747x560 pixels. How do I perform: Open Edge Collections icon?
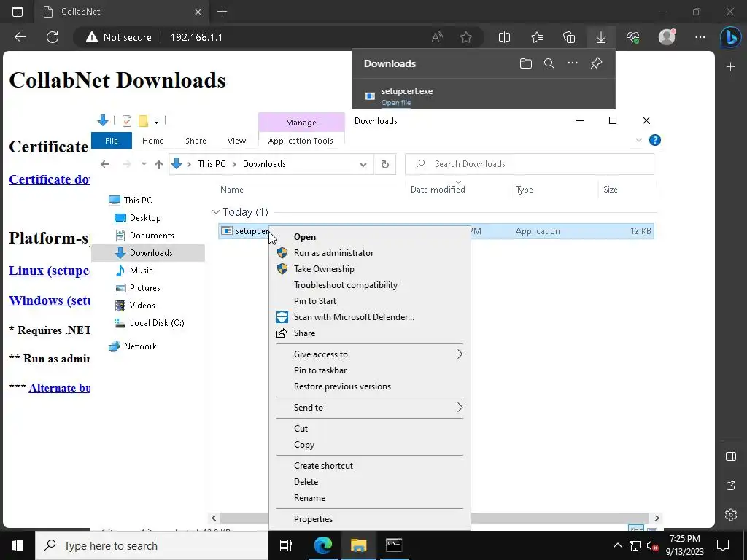pos(569,37)
